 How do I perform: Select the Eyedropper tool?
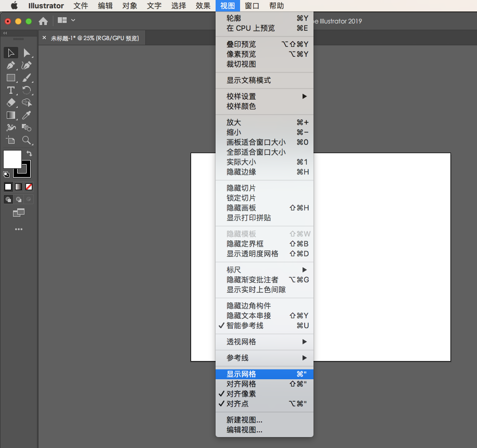(27, 115)
